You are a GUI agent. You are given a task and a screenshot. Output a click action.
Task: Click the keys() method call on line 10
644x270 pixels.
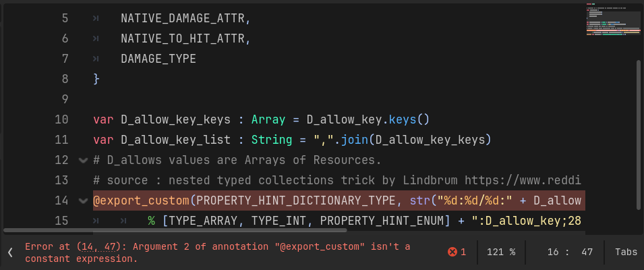point(403,120)
